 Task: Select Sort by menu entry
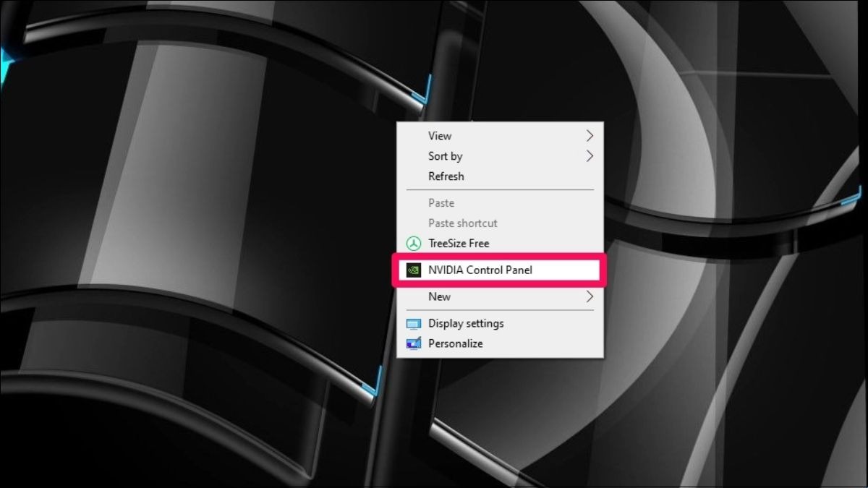coord(500,156)
